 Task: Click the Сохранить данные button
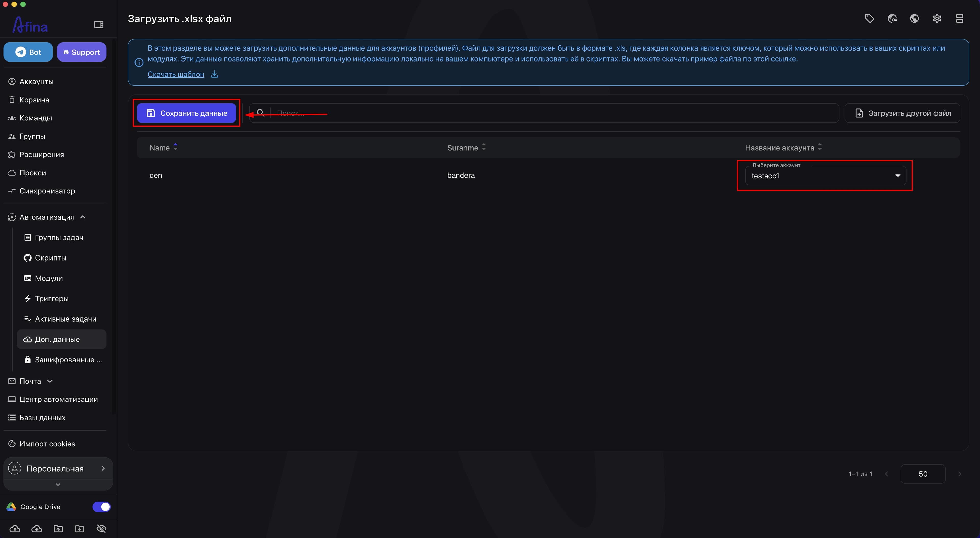(186, 113)
